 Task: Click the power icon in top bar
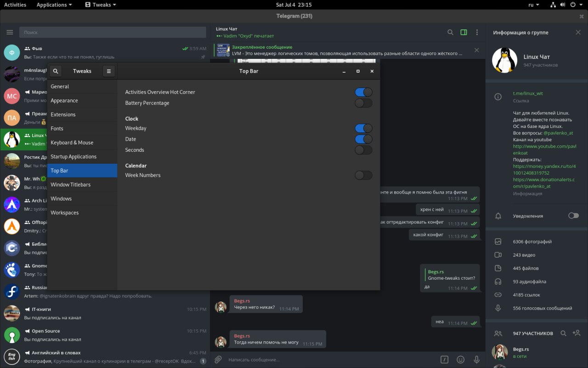573,5
